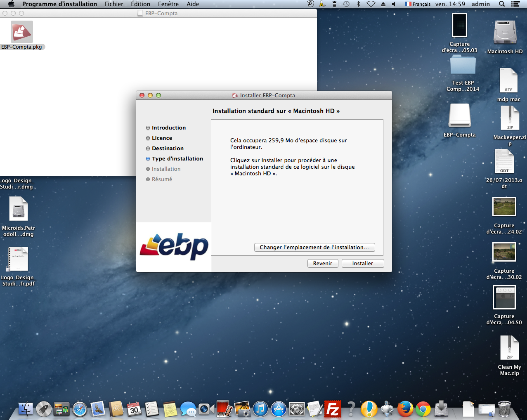Open the Aide menu
The image size is (527, 420).
(x=193, y=4)
